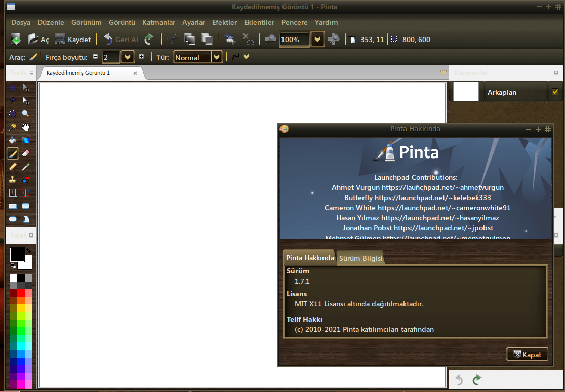Decrease brush size with minus button
565x392 pixels.
click(96, 57)
